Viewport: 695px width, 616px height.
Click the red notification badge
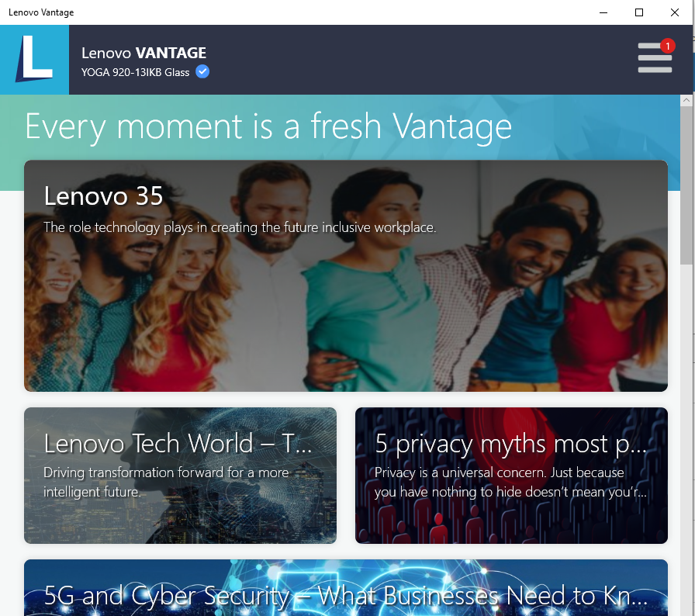click(x=668, y=46)
